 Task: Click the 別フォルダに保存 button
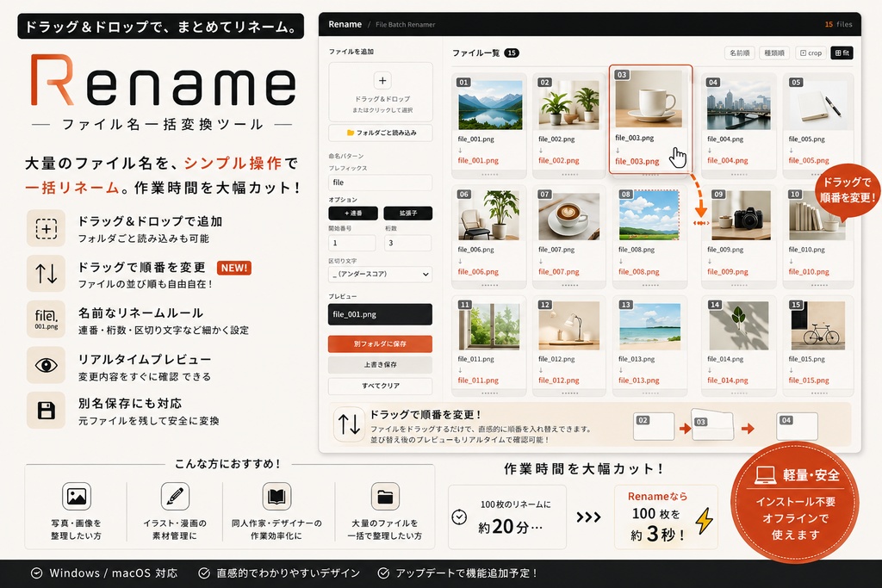(379, 344)
